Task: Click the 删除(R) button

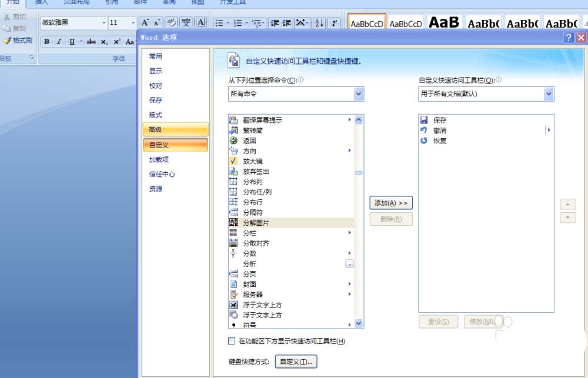Action: [391, 219]
